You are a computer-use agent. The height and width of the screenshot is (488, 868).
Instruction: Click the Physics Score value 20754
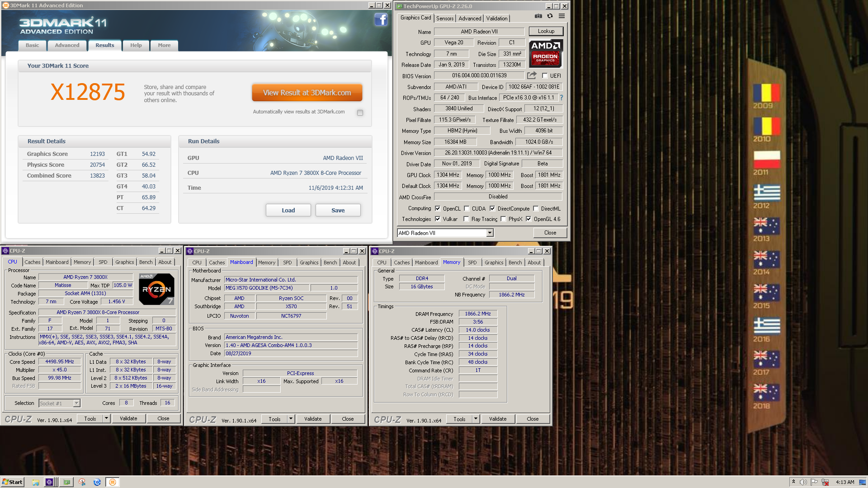(97, 165)
